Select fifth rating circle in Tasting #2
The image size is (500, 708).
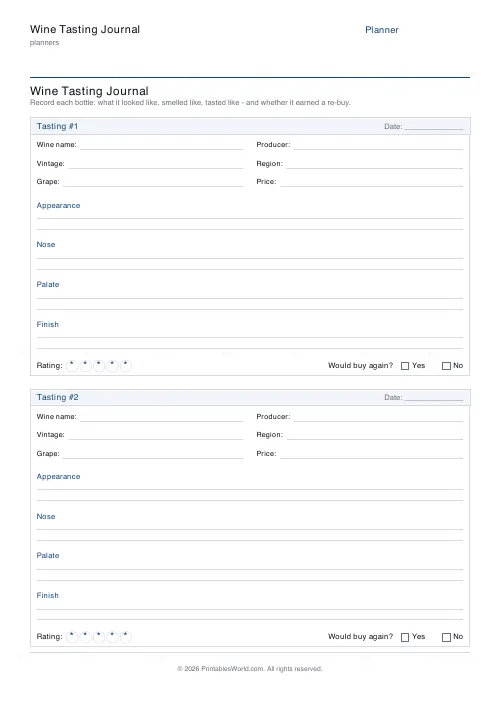pos(126,637)
